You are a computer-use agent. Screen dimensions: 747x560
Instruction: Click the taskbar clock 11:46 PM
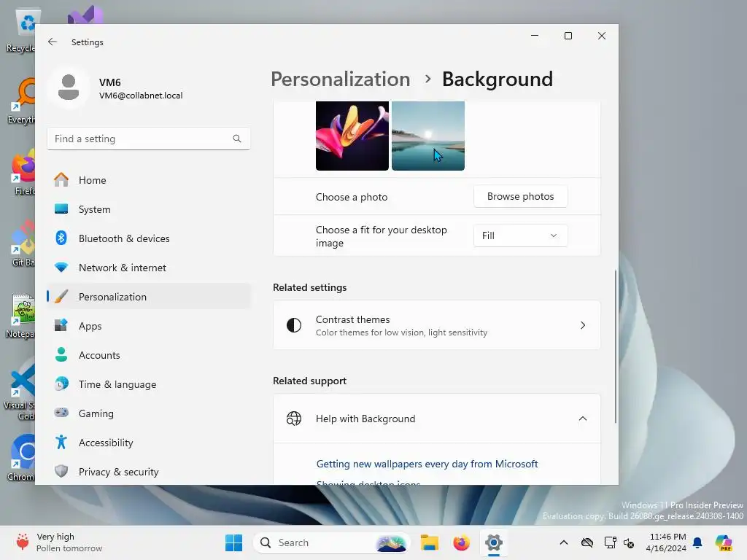(x=667, y=542)
